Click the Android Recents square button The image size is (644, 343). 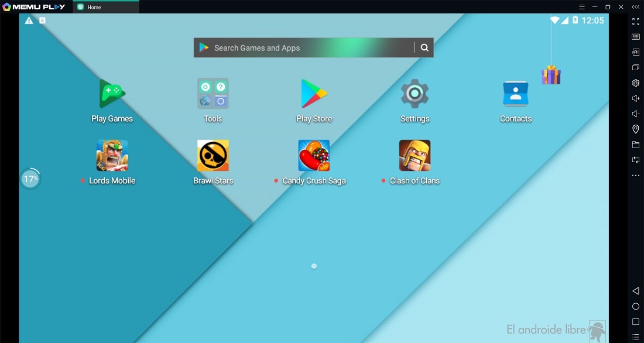pos(635,322)
